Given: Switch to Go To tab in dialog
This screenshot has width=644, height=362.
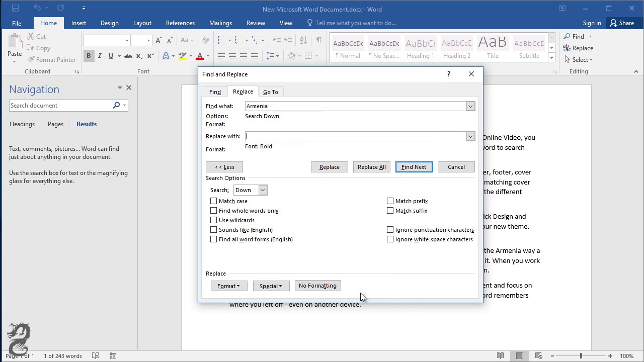Looking at the screenshot, I should (x=271, y=92).
